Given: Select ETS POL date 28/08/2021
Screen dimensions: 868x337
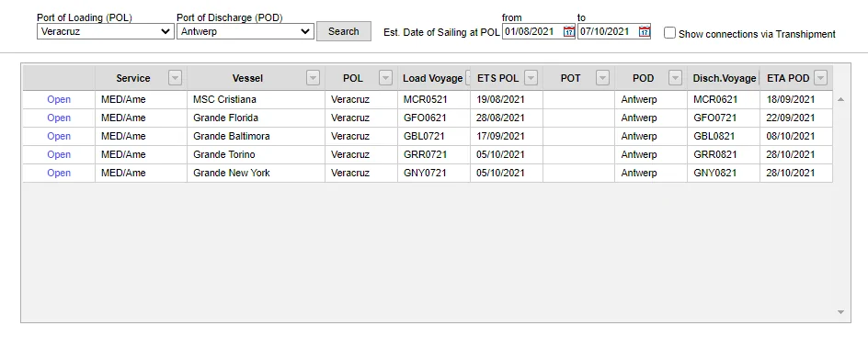Looking at the screenshot, I should click(507, 118).
